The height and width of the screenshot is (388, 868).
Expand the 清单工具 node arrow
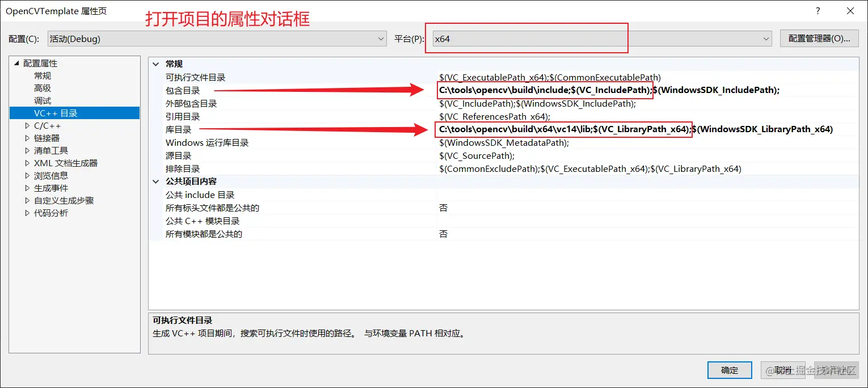(x=27, y=150)
